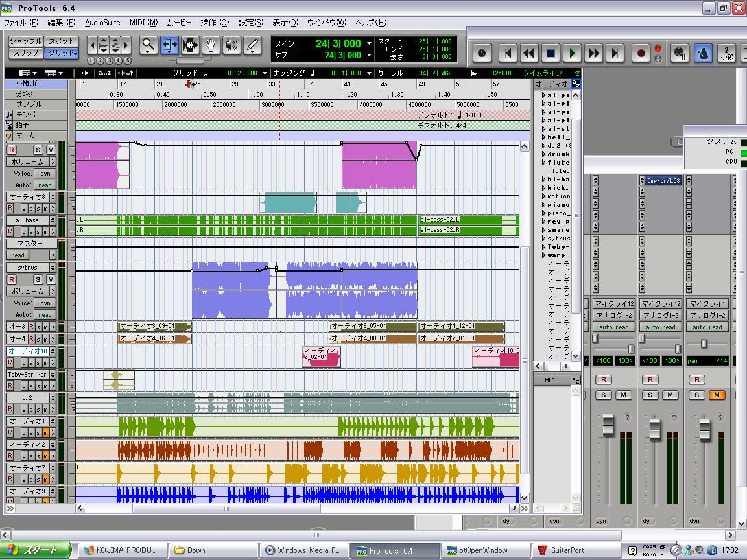The width and height of the screenshot is (747, 560).
Task: Expand the Toby- audio region group
Action: click(x=543, y=247)
